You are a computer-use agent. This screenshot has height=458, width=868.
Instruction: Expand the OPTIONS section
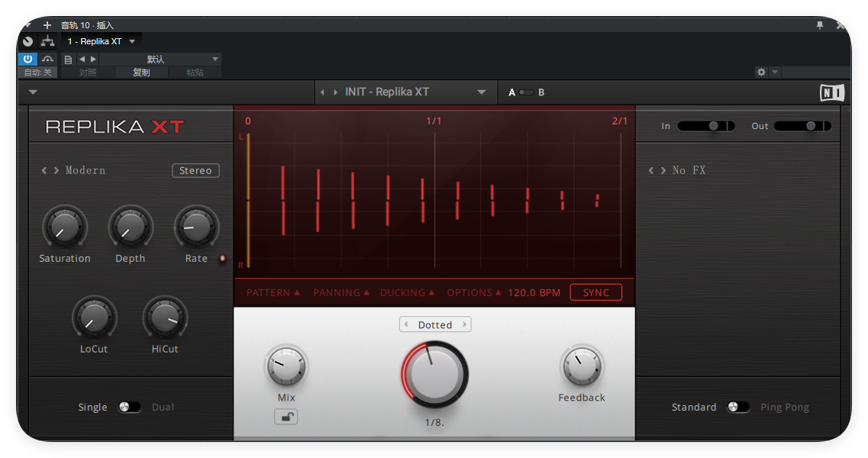coord(474,292)
